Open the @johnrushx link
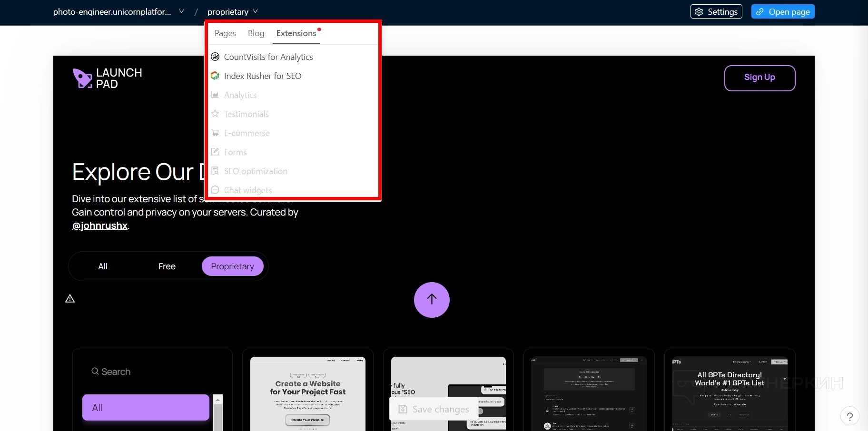The height and width of the screenshot is (431, 868). coord(99,225)
